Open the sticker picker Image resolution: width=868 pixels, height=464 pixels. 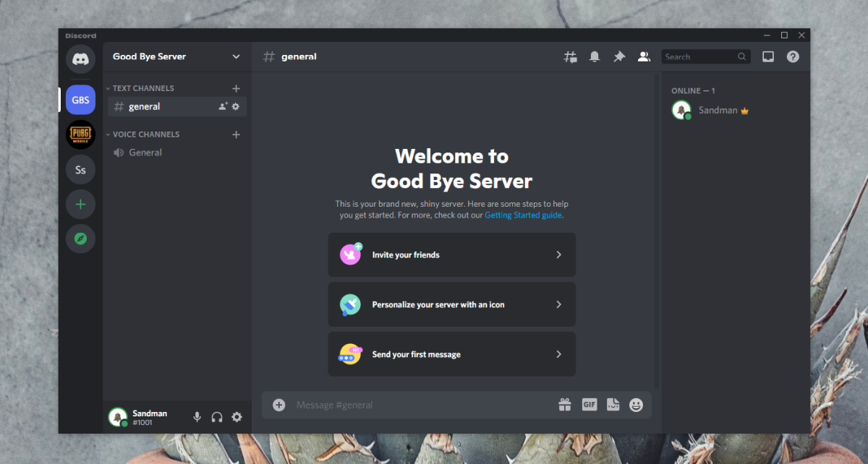[613, 405]
